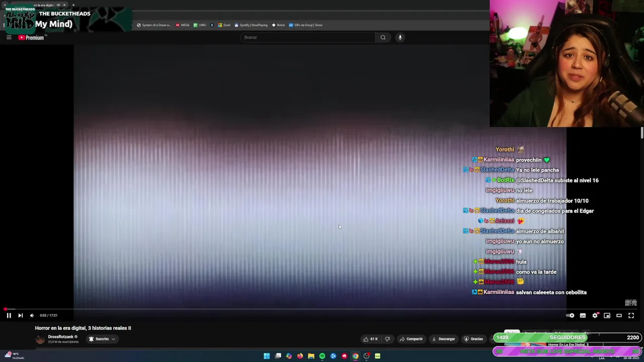Image resolution: width=644 pixels, height=362 pixels.
Task: Open the player settings gear
Action: point(595,315)
